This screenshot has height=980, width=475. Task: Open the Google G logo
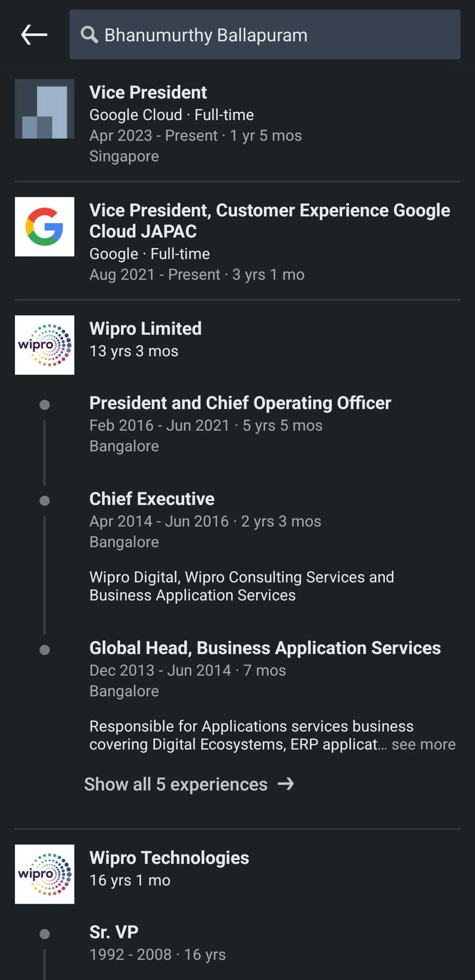click(x=44, y=227)
